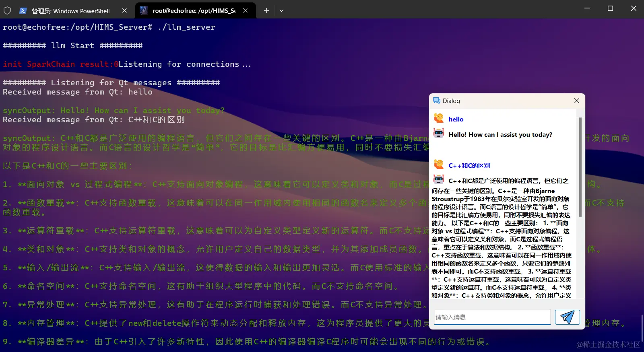
Task: Select the root@echofree HIMS_Server tab
Action: coord(195,11)
